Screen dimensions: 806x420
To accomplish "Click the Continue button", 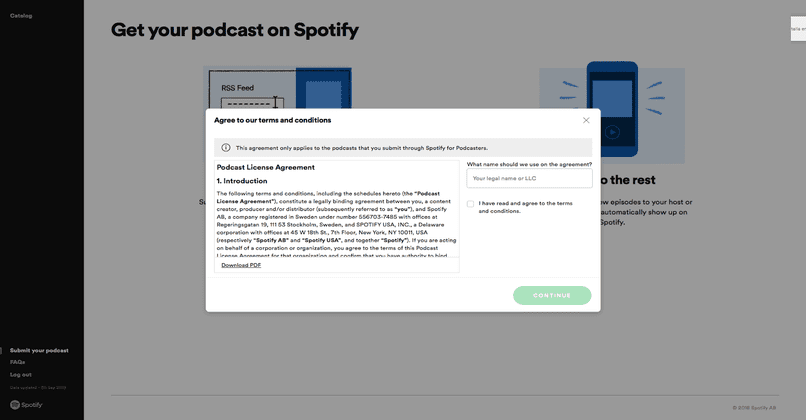I will click(x=552, y=296).
